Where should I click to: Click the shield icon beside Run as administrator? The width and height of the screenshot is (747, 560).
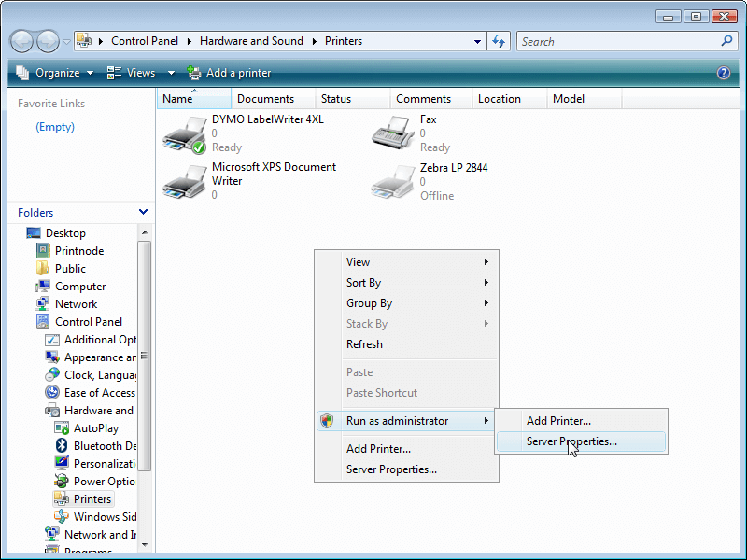[x=327, y=421]
